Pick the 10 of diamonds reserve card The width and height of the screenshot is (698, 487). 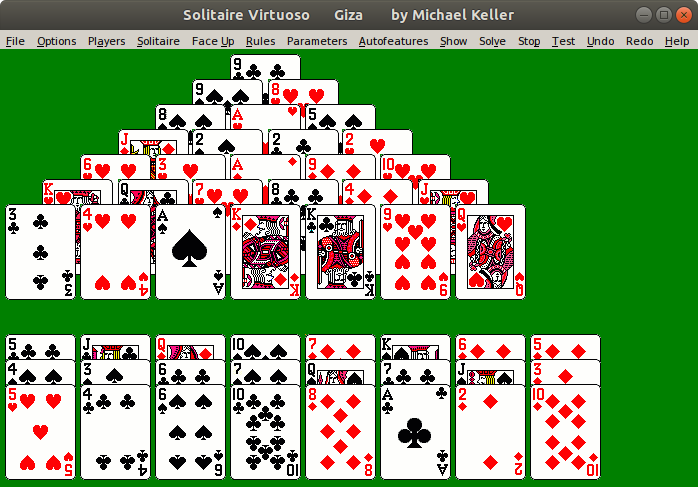[x=566, y=432]
